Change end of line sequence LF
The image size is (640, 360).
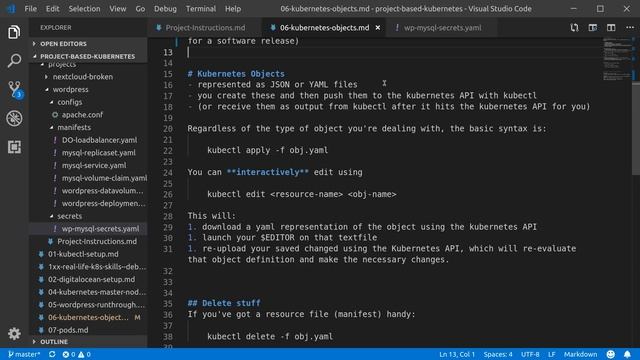pos(551,354)
